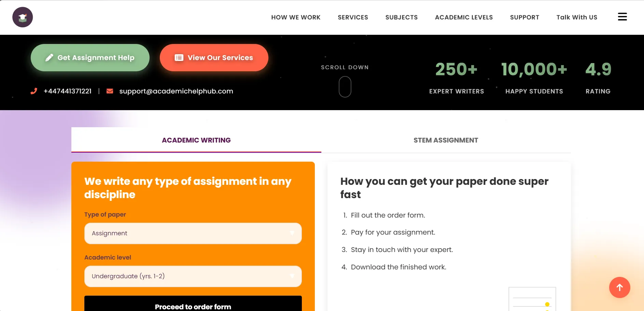Open the HOW WE WORK menu
Image resolution: width=644 pixels, height=311 pixels.
[x=296, y=17]
